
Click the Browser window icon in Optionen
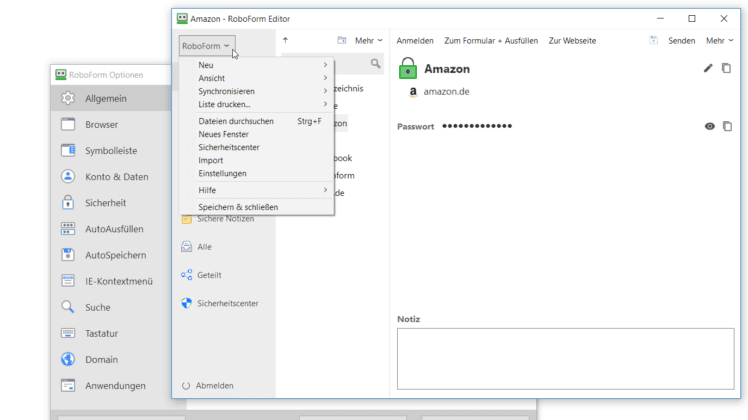tap(68, 124)
